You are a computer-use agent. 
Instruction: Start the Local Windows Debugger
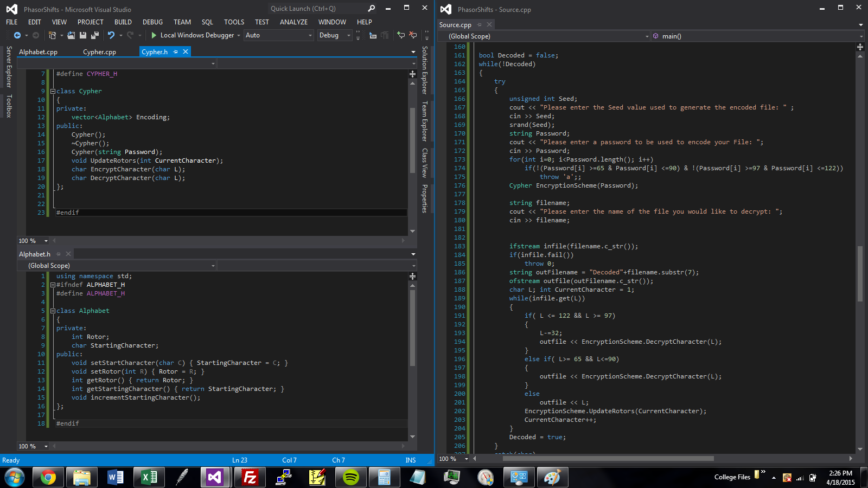pos(154,35)
